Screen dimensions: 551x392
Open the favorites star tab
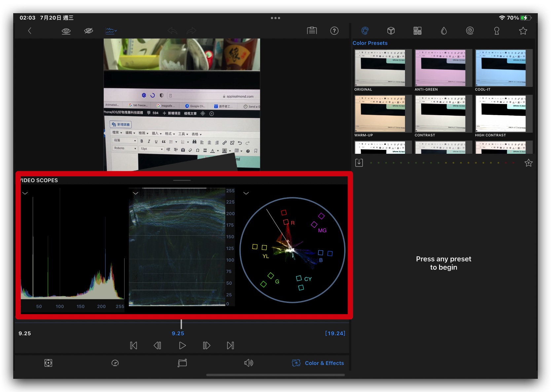click(523, 31)
